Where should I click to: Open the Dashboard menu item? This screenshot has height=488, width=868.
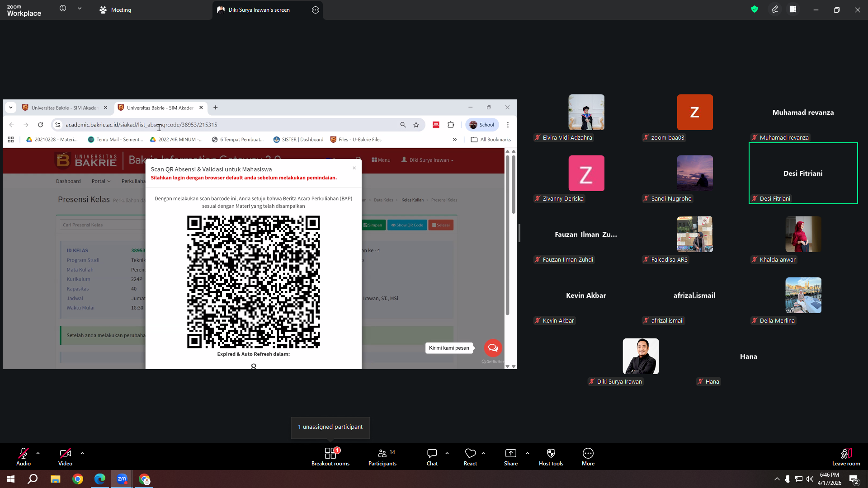click(x=68, y=181)
